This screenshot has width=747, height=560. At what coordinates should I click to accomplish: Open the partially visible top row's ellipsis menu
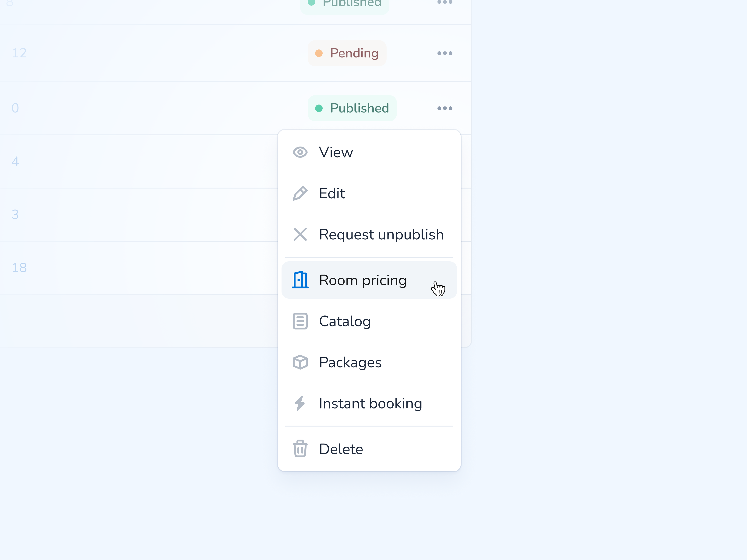[445, 2]
